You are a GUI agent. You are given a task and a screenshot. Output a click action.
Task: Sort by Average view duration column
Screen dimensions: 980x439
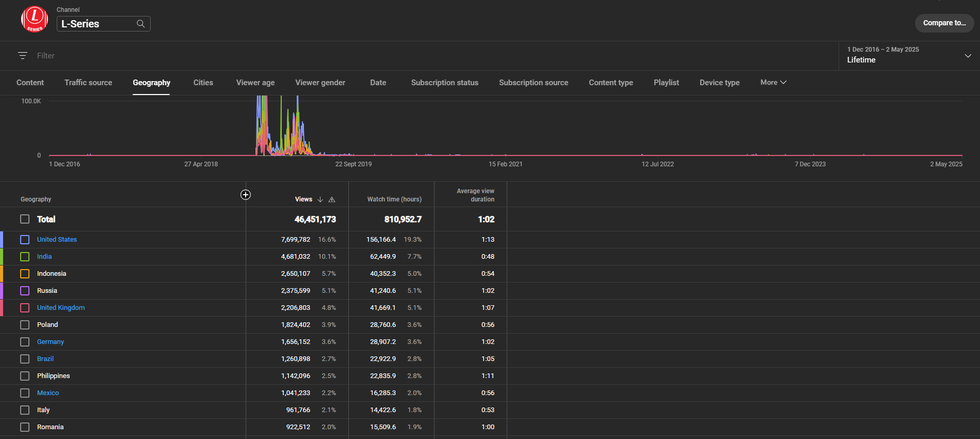475,195
